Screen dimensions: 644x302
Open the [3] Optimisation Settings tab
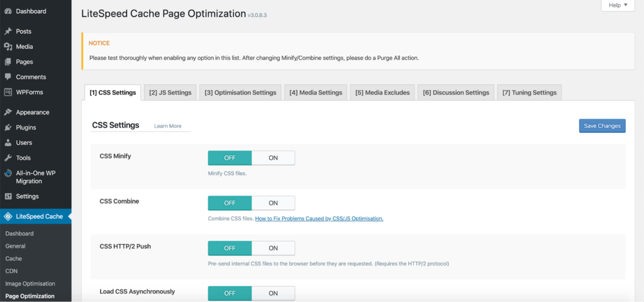[240, 92]
